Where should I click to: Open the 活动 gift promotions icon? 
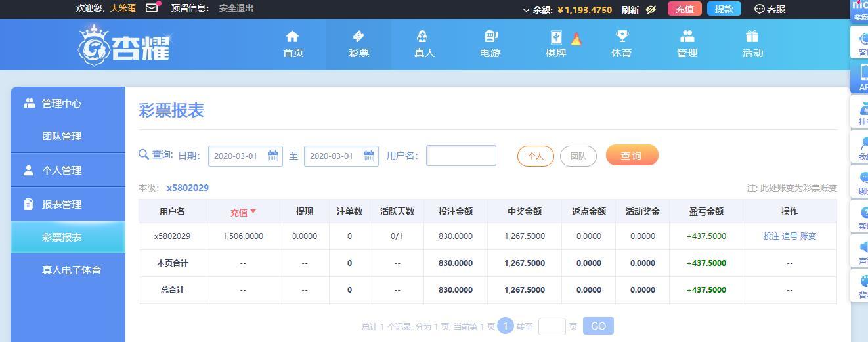click(x=752, y=36)
